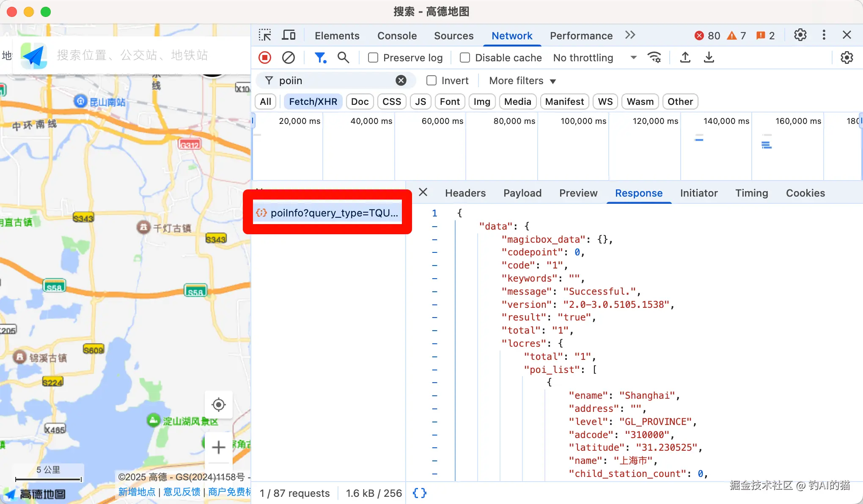This screenshot has height=504, width=863.
Task: Open network search with the magnifier icon
Action: tap(343, 58)
